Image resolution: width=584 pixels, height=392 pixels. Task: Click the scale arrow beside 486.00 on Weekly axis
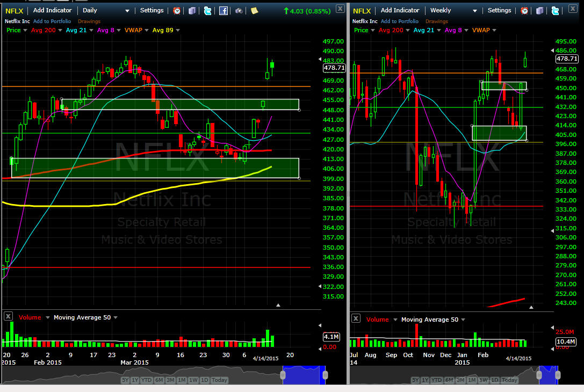coord(552,50)
